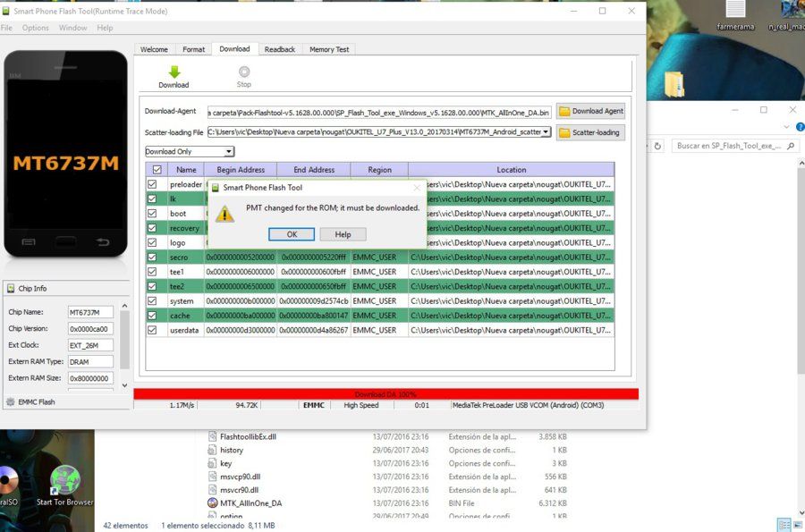Screen dimensions: 805x532
Task: Open the Options menu
Action: pos(36,28)
